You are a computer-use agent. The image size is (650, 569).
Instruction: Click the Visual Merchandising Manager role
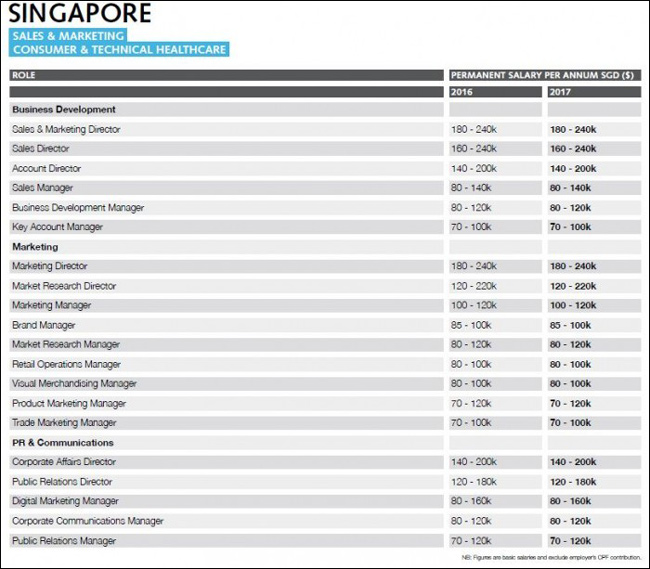[x=74, y=384]
